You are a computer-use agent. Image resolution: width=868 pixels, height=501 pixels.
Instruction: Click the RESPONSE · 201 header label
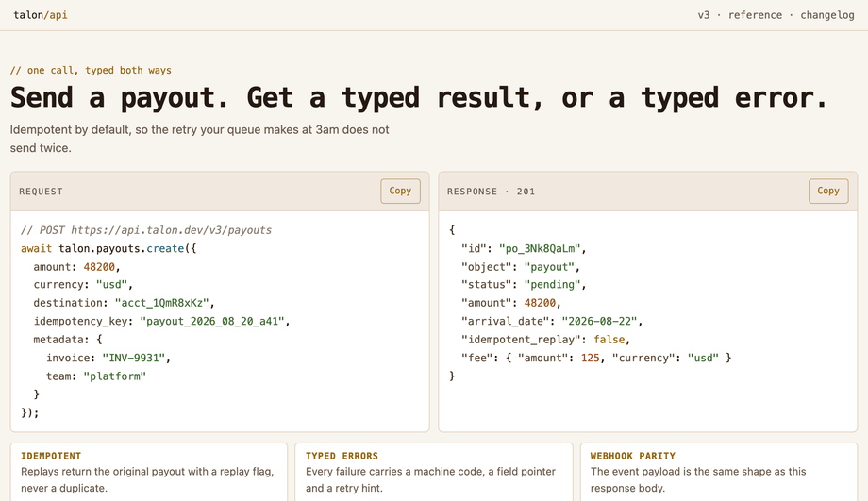click(x=491, y=192)
